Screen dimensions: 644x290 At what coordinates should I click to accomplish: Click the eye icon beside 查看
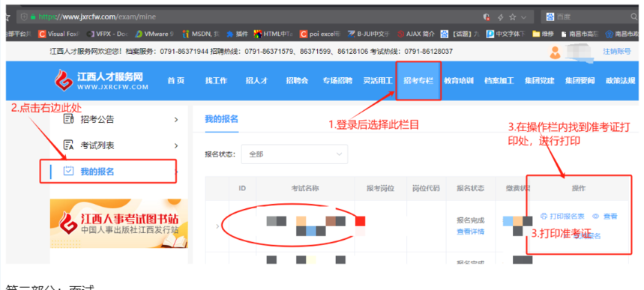pyautogui.click(x=596, y=216)
